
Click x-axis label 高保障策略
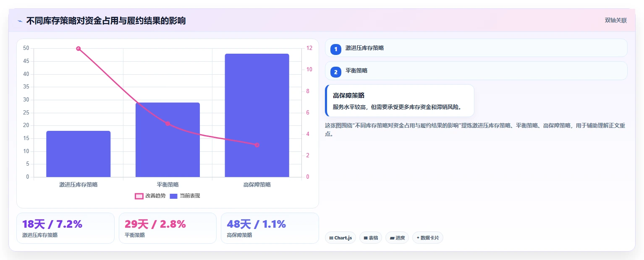point(257,185)
